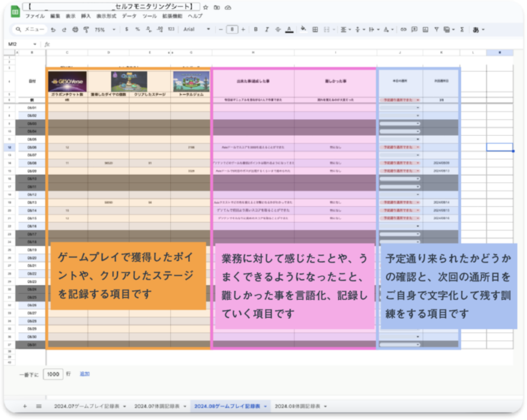Open the borders tool
Viewport: 527px width, 420px height.
pos(315,29)
